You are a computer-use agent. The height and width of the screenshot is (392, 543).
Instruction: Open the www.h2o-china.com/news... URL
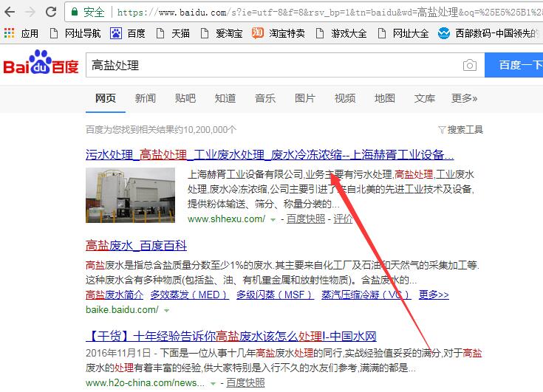coord(145,382)
